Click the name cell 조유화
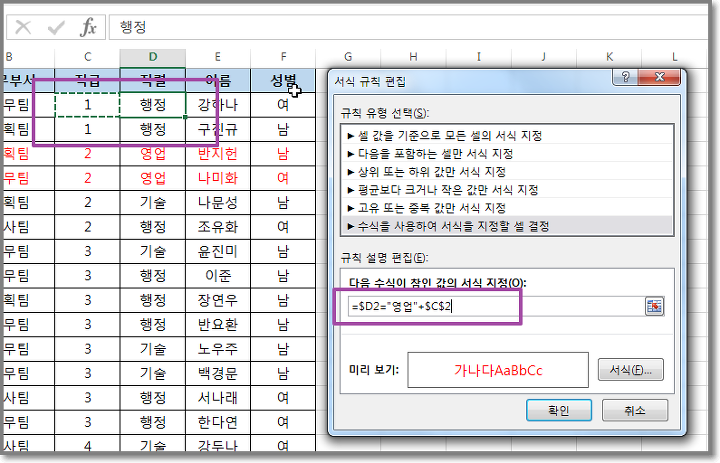Screen dimensions: 720x463 pyautogui.click(x=218, y=226)
